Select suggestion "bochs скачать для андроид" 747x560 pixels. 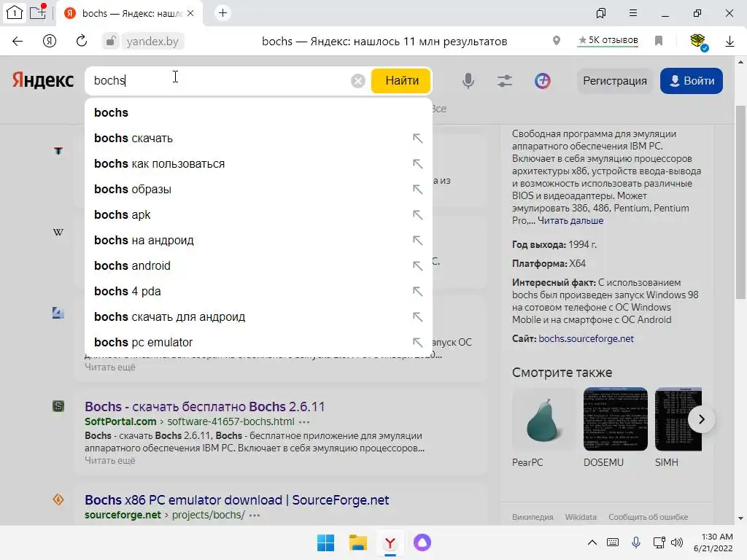(x=258, y=316)
